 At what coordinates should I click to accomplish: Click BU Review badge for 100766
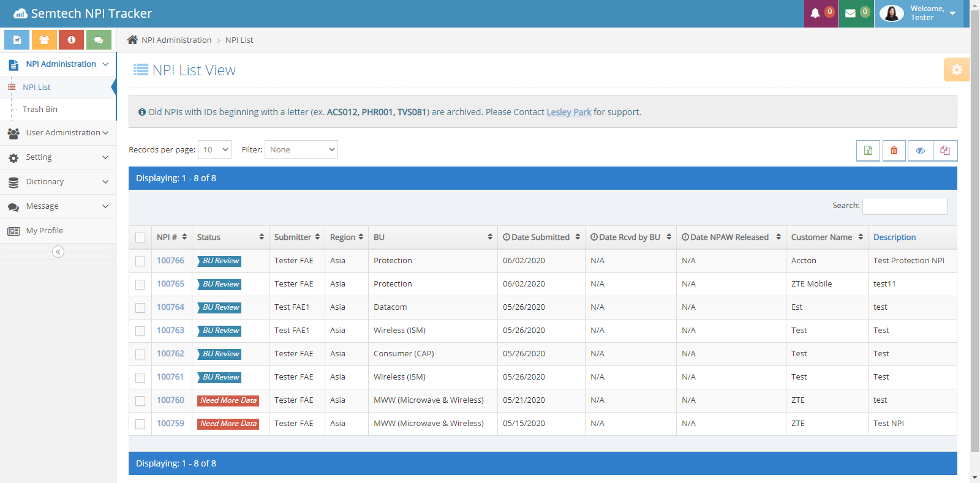(219, 261)
